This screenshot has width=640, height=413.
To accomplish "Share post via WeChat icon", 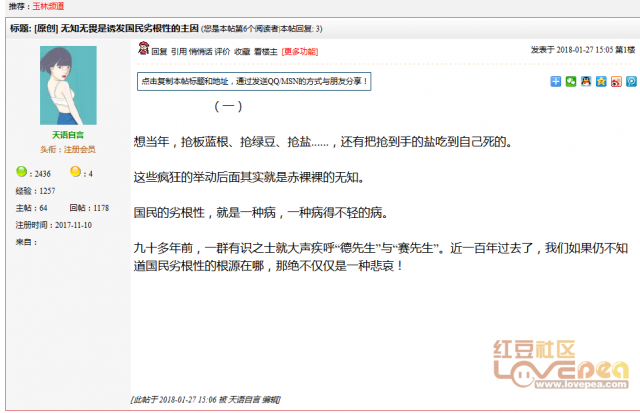I will (571, 81).
